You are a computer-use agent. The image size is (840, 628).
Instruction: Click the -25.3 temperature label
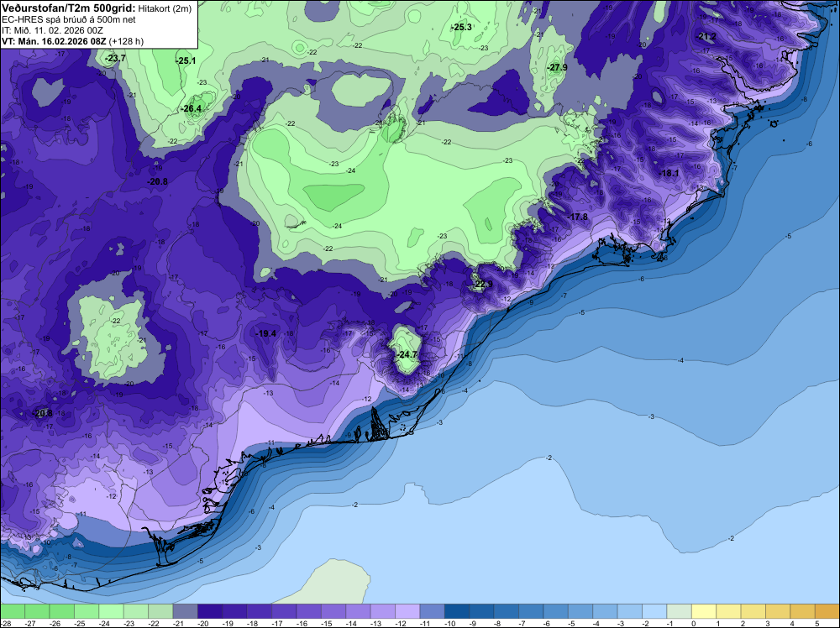[x=462, y=27]
